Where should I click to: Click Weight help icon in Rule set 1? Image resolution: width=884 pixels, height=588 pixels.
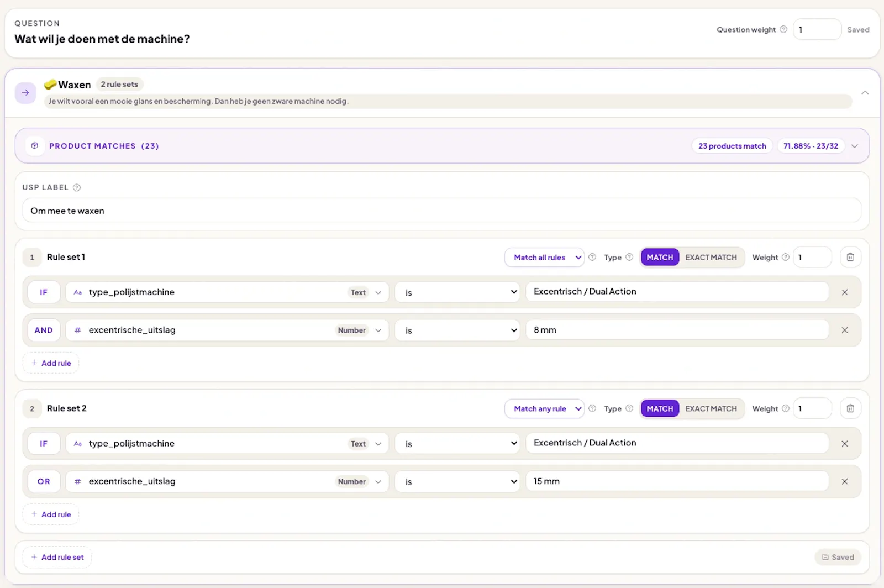click(x=785, y=257)
